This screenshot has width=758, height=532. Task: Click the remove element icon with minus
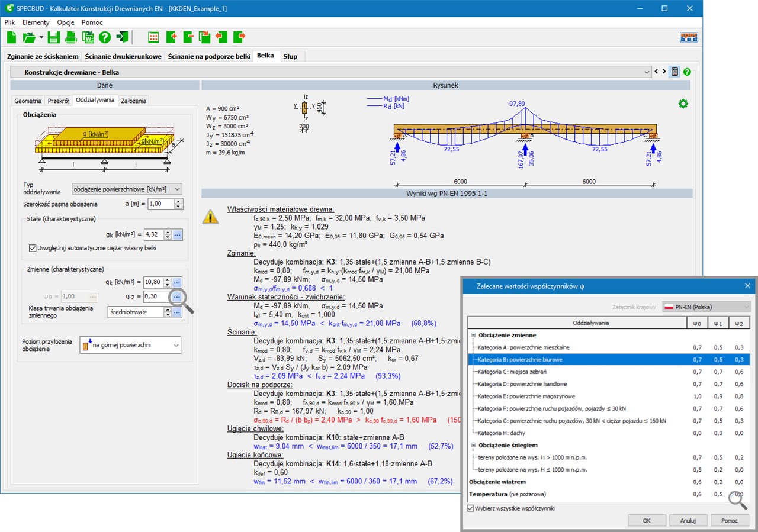pos(188,37)
